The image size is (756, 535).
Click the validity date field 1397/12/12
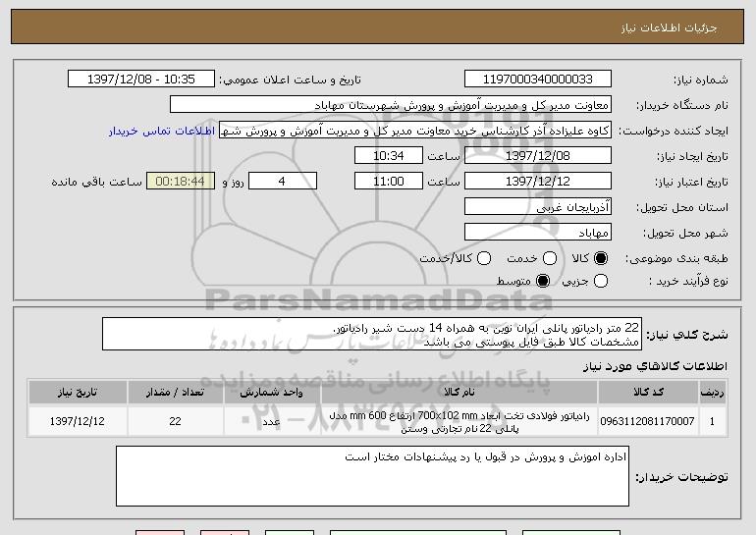coord(538,182)
